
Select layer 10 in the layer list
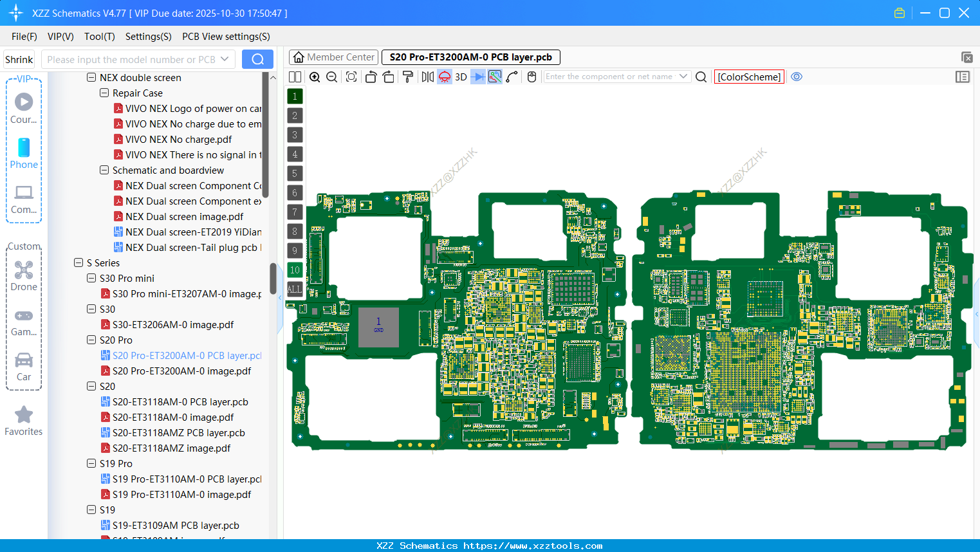[x=295, y=270]
